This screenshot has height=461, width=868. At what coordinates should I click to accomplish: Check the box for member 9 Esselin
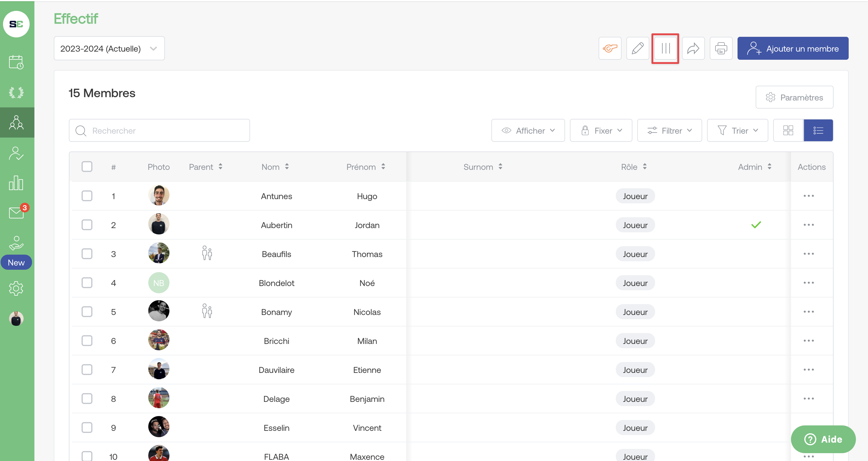coord(87,427)
